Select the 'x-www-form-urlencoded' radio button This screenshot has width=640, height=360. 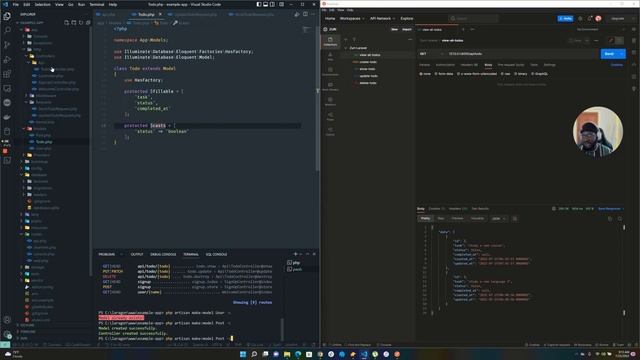click(x=458, y=74)
